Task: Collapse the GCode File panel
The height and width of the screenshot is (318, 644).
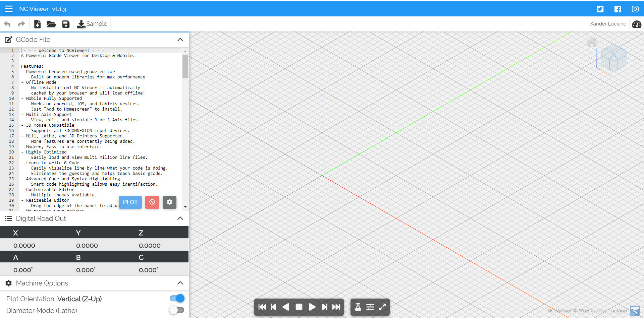Action: pos(180,40)
